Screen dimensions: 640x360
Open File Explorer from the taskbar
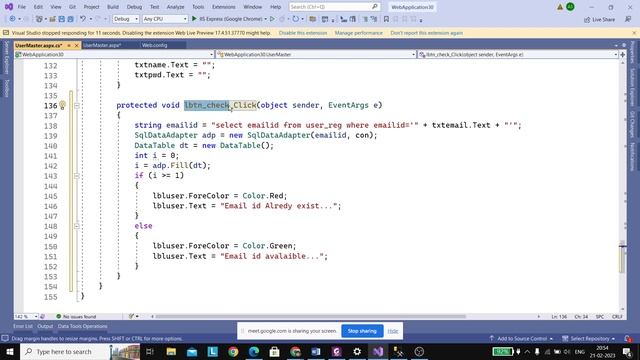click(171, 351)
